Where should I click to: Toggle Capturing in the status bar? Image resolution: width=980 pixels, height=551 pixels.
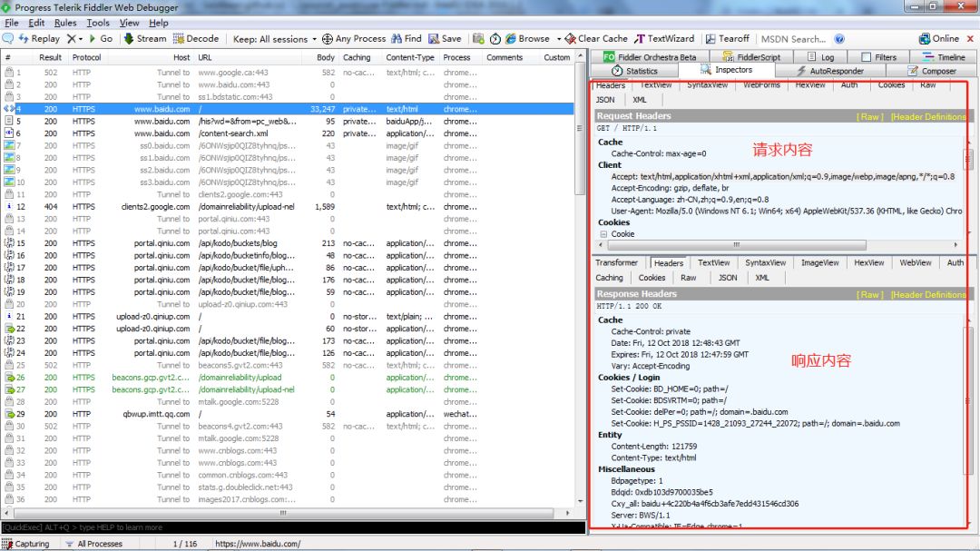[25, 544]
